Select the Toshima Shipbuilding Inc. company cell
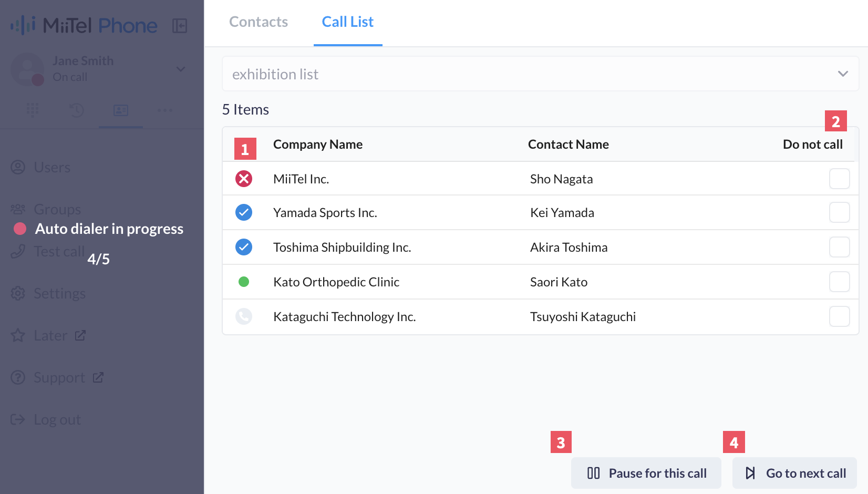Image resolution: width=868 pixels, height=494 pixels. 342,248
